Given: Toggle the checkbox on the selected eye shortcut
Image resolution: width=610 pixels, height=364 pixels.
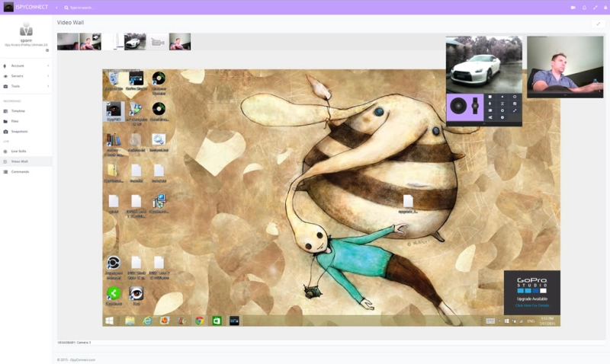Looking at the screenshot, I should [108, 105].
